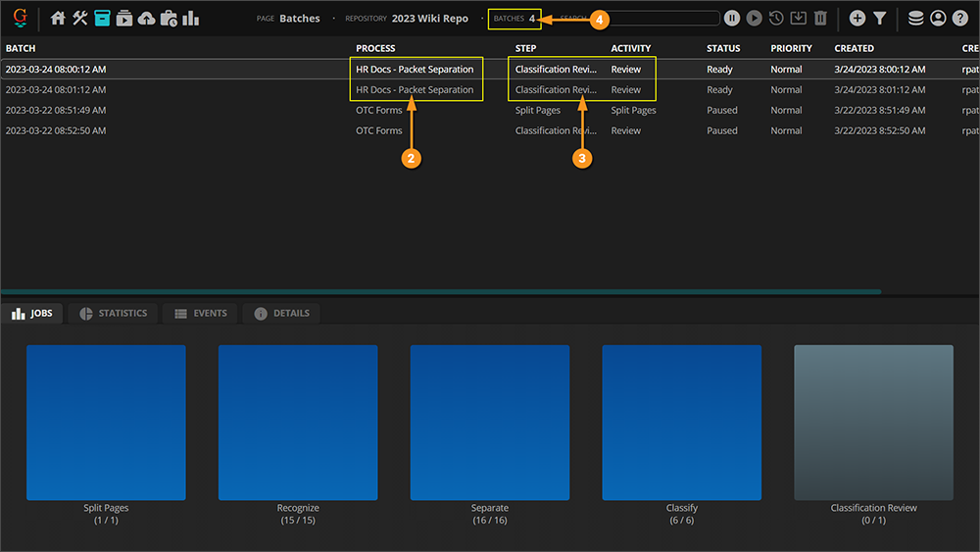Sort by the STEP column header

(525, 48)
